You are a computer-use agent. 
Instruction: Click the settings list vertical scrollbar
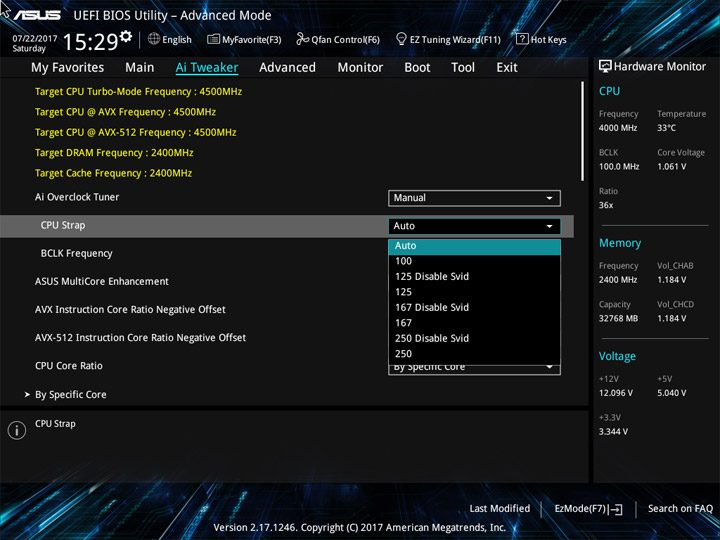(582, 131)
